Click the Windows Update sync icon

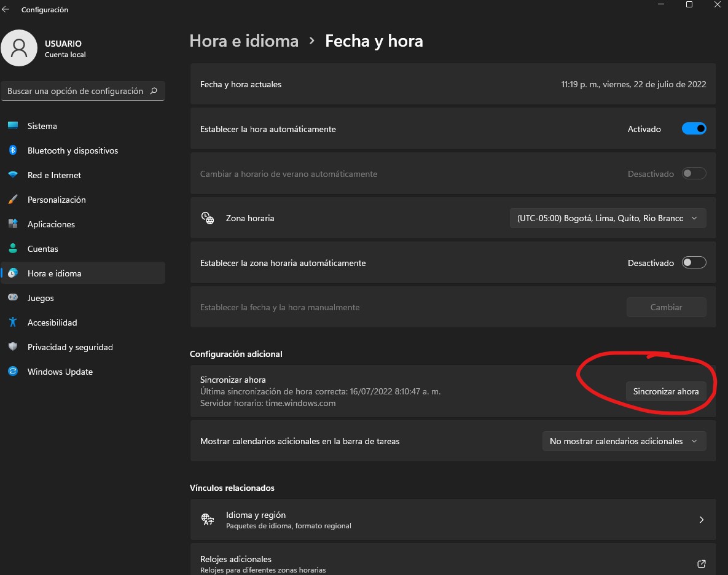point(13,372)
